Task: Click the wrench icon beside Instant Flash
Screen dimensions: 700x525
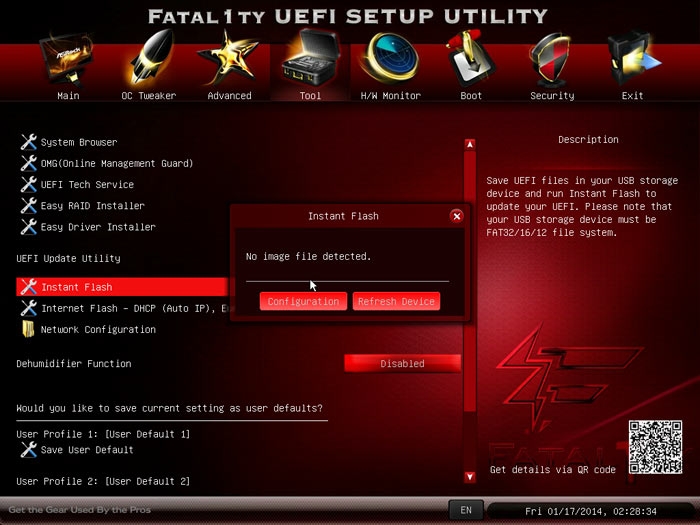Action: click(29, 287)
